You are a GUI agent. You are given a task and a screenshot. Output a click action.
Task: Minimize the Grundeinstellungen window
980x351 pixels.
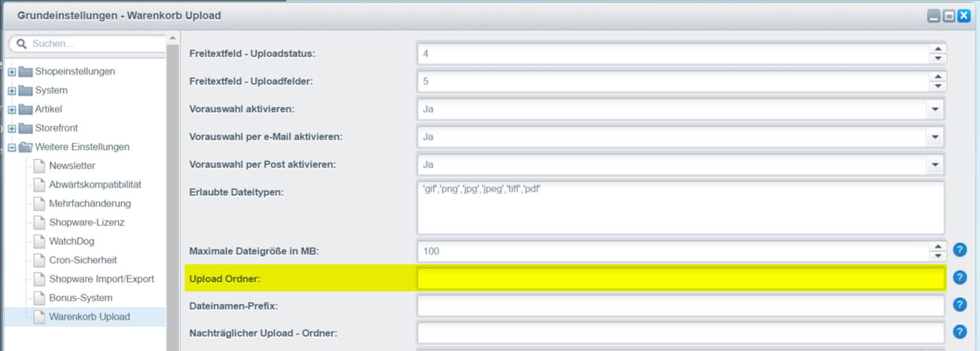tap(934, 17)
